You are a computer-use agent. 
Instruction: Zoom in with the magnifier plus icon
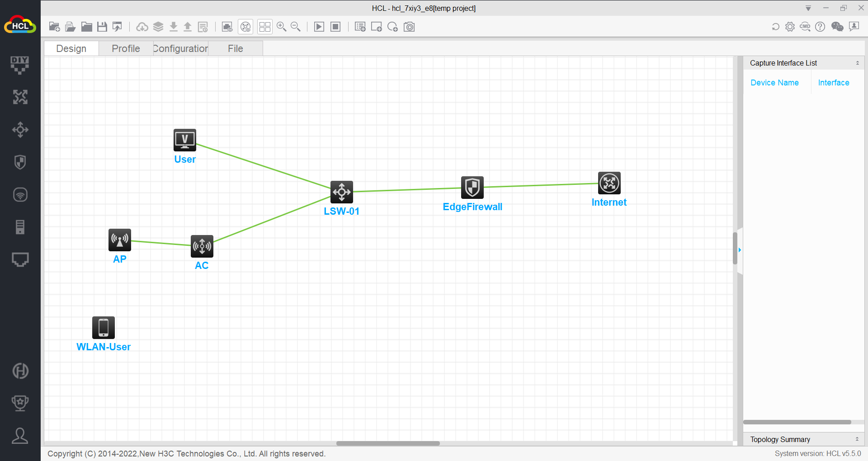coord(282,27)
